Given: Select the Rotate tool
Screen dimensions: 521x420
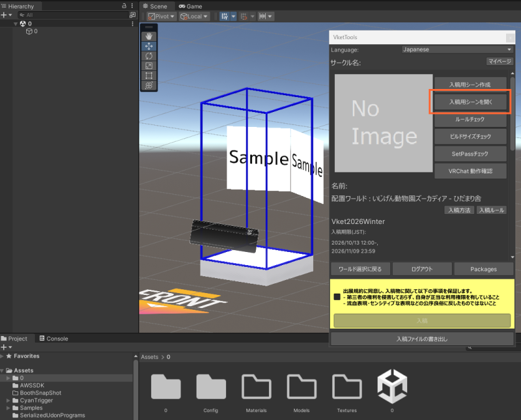Looking at the screenshot, I should pyautogui.click(x=149, y=56).
